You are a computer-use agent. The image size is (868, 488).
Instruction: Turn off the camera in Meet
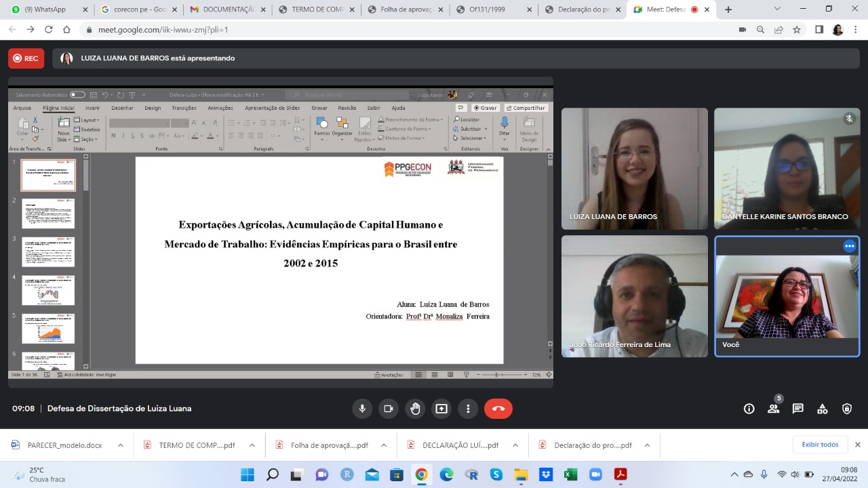[x=389, y=409]
